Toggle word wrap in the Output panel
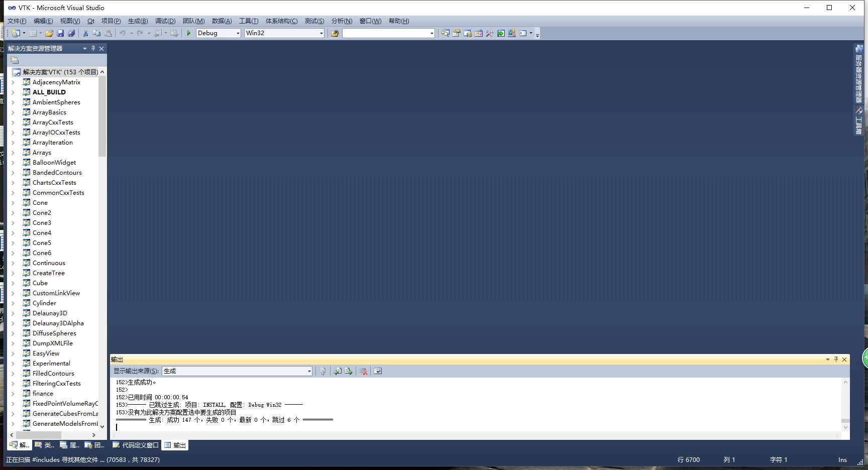 [x=378, y=371]
